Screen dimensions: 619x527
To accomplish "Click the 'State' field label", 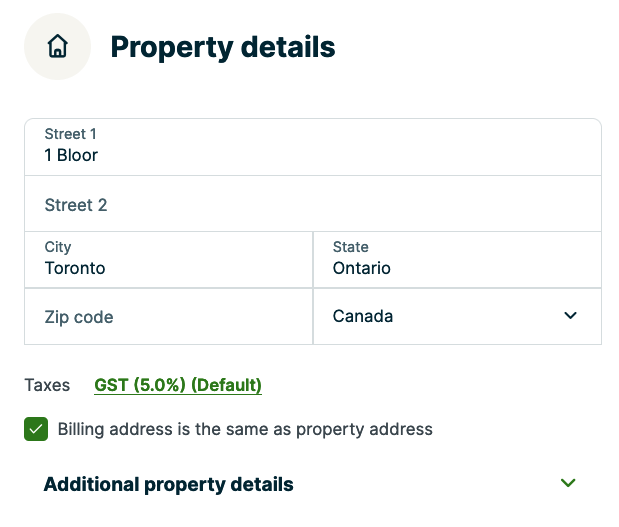I will tap(350, 247).
